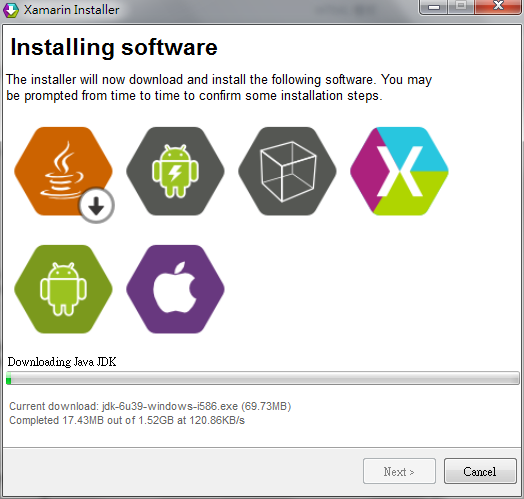Select the gray Android SDK lightning icon
Viewport: 524px width, 499px height.
(x=175, y=171)
